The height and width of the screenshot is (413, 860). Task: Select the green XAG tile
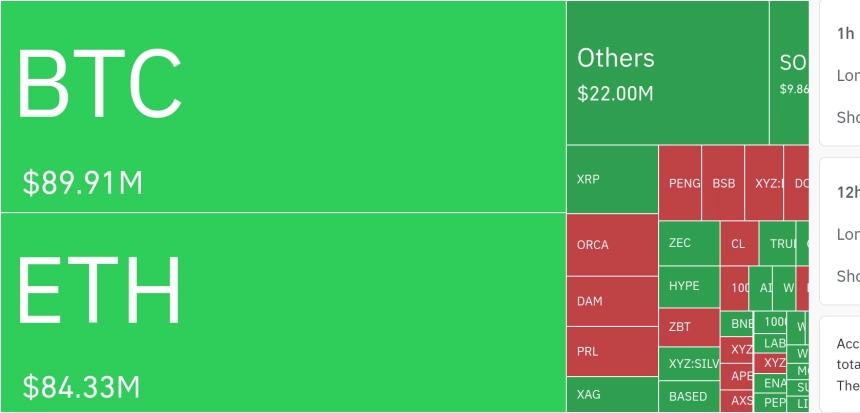612,394
